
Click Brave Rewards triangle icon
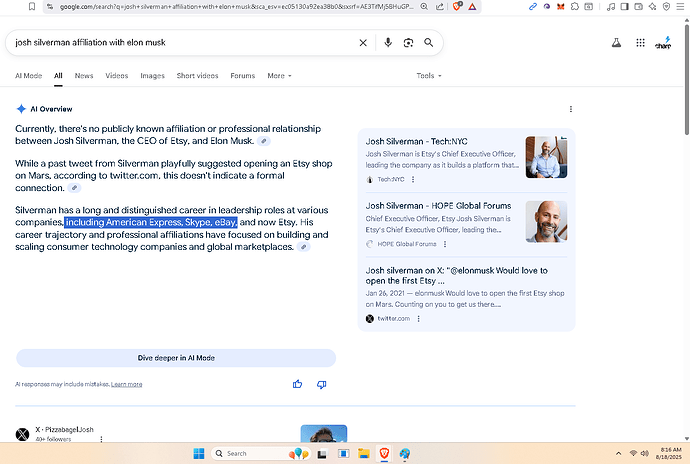pyautogui.click(x=472, y=7)
